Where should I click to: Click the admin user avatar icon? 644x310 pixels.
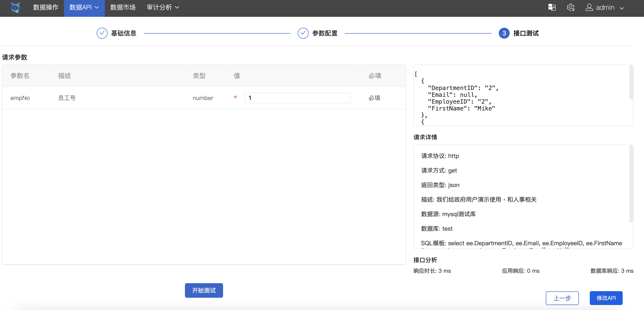coord(589,7)
